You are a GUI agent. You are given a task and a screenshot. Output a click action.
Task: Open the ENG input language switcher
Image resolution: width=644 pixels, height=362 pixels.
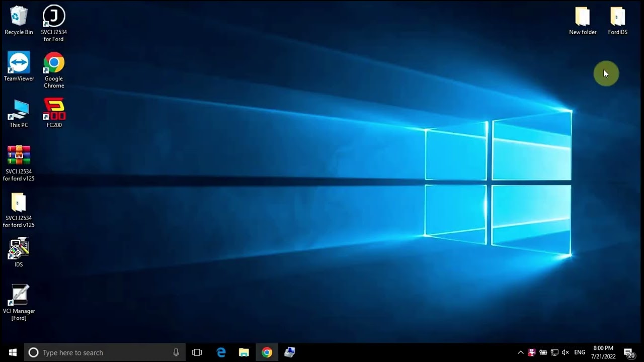pyautogui.click(x=580, y=352)
